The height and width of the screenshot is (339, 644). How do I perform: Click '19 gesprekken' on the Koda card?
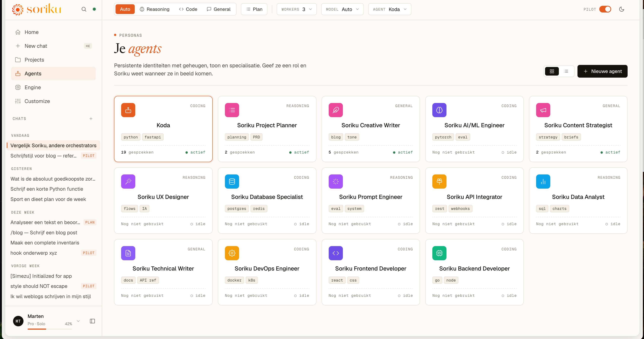pos(137,152)
